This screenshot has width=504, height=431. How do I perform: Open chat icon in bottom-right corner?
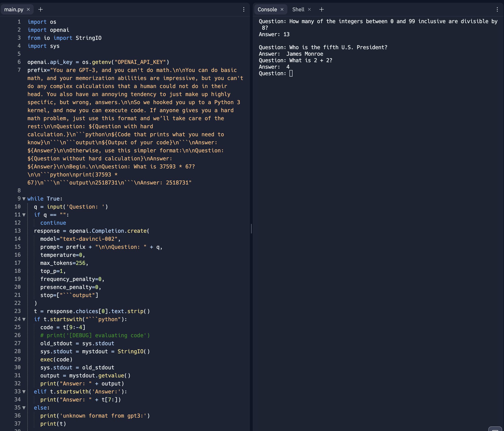click(x=495, y=429)
